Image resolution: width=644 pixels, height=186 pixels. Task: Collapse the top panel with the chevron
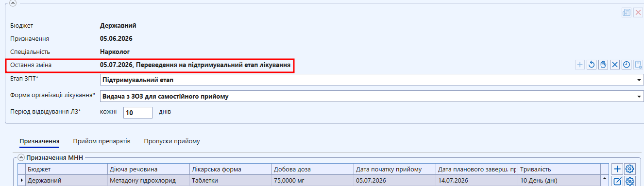(13, 3)
